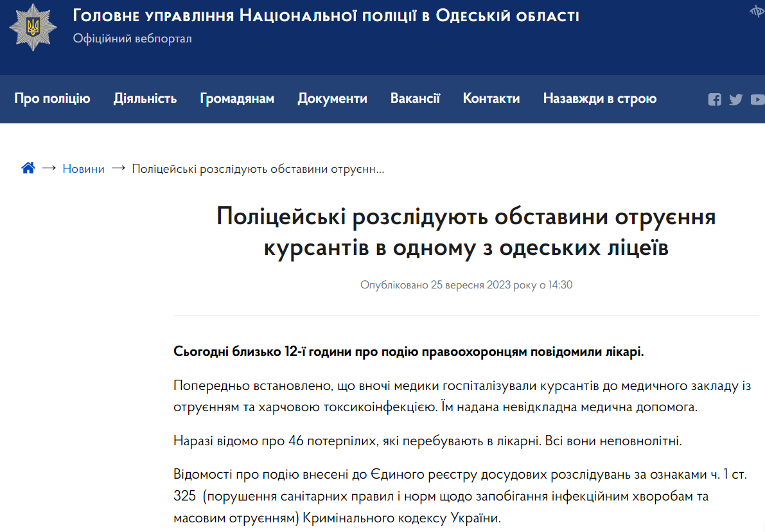Click the National Police emblem logo
765x532 pixels.
click(x=33, y=27)
